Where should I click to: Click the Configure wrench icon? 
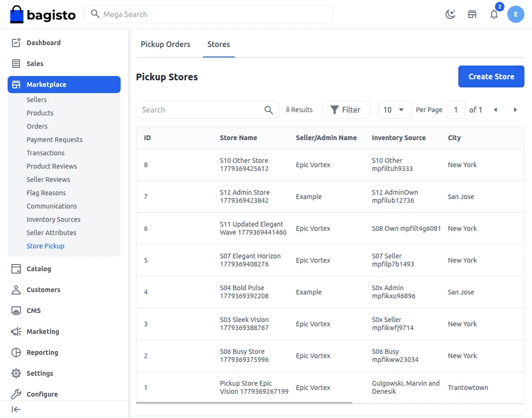(16, 394)
